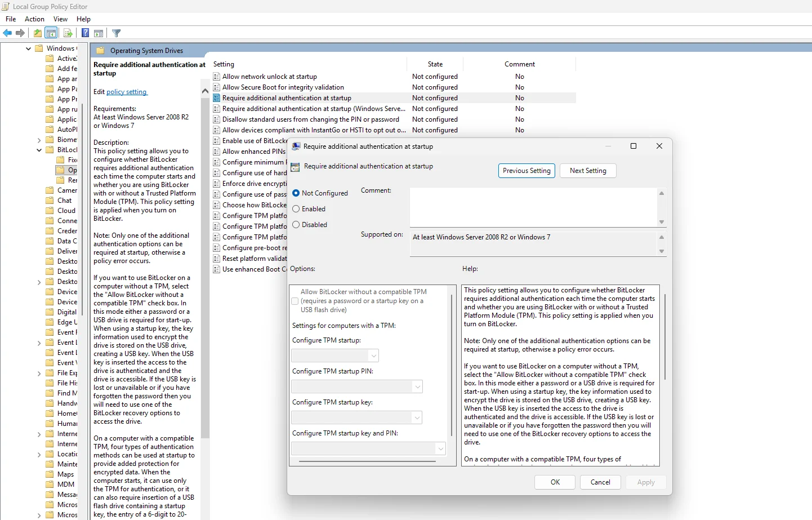The height and width of the screenshot is (520, 812).
Task: Click the Operating System Drives header folder icon
Action: [100, 51]
